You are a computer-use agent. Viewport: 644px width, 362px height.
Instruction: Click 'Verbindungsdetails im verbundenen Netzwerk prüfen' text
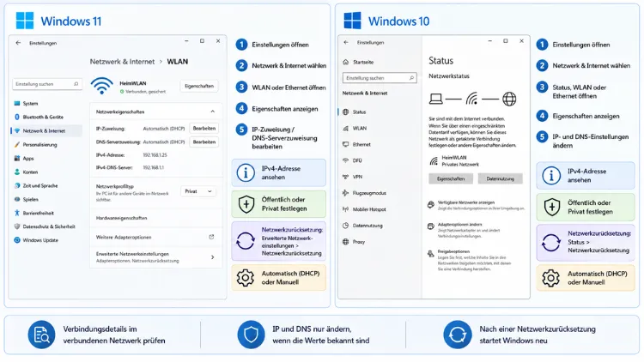pos(114,335)
